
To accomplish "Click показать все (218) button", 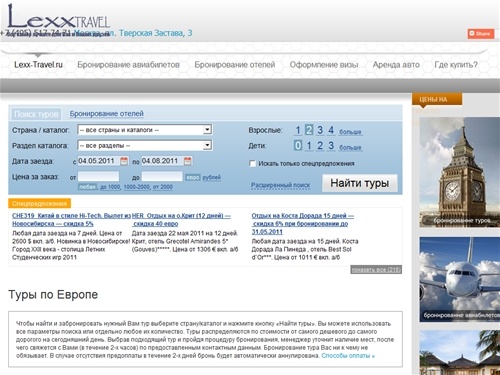I will pos(376,270).
